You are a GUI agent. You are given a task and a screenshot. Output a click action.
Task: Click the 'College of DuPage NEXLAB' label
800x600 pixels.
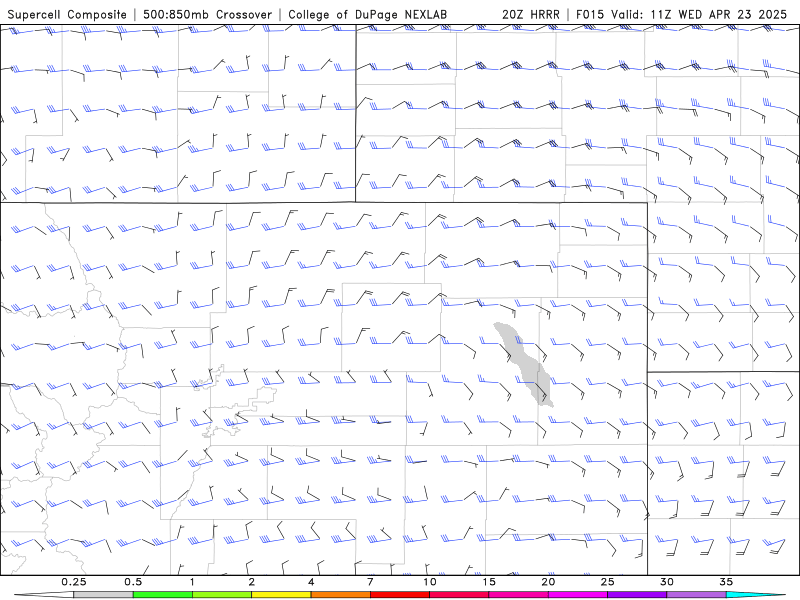(x=367, y=14)
